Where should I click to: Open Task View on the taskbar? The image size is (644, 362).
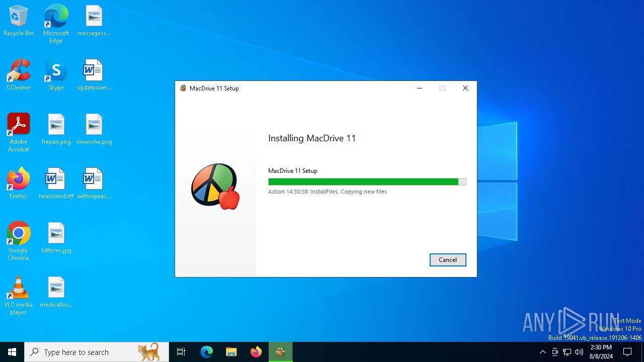(181, 352)
